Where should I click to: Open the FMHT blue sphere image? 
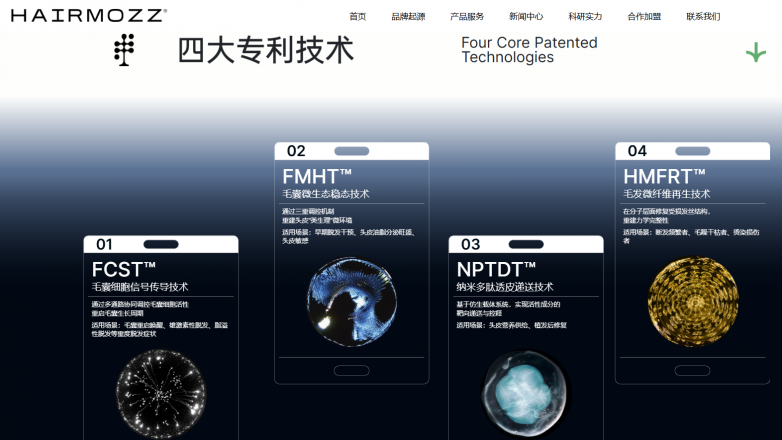[352, 302]
